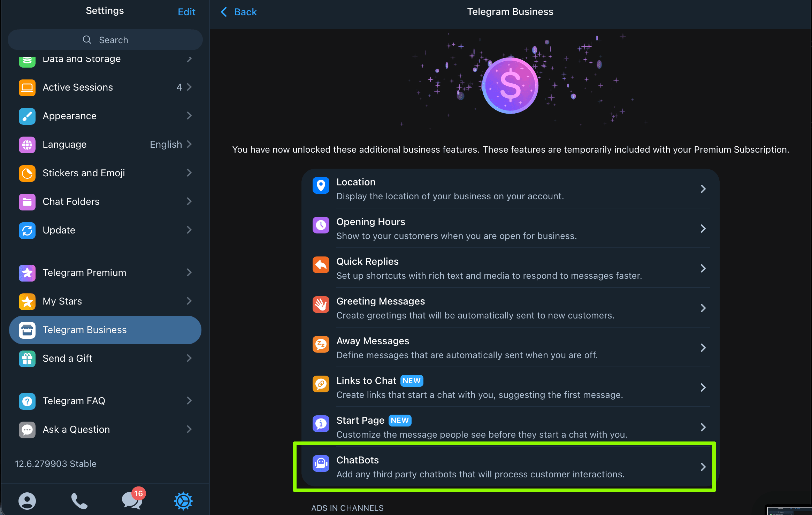The width and height of the screenshot is (812, 515).
Task: Expand the ChatBots chevron
Action: pos(703,467)
